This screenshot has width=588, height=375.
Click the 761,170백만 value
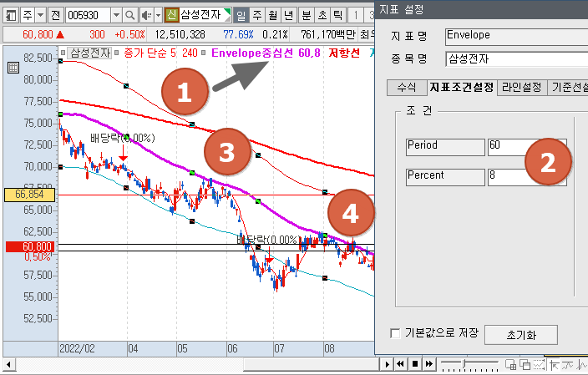[x=328, y=35]
